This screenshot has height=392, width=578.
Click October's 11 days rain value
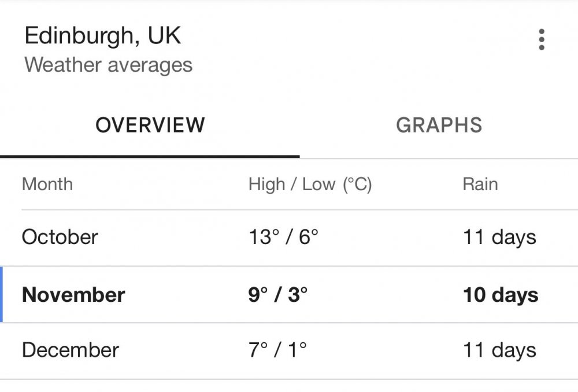(499, 238)
